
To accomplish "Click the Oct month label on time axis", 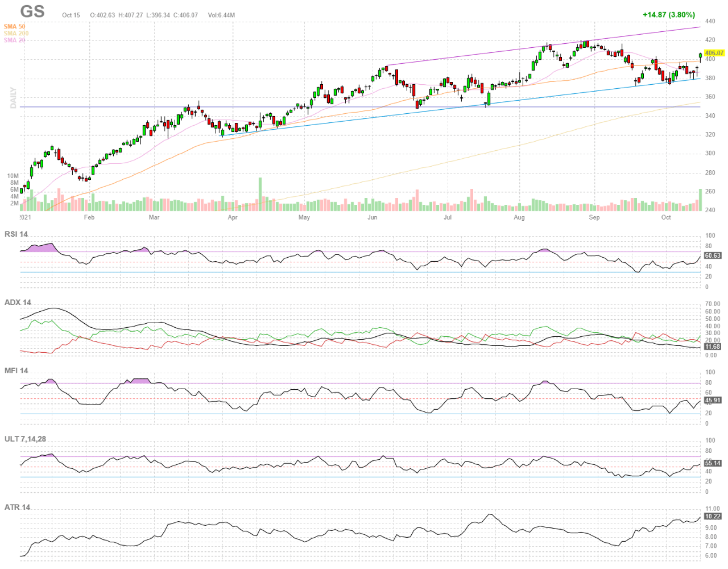I will [666, 217].
